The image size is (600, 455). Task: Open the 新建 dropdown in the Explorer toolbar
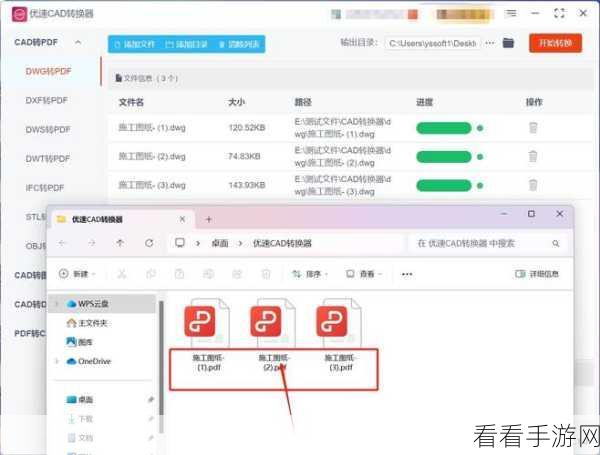pyautogui.click(x=77, y=274)
